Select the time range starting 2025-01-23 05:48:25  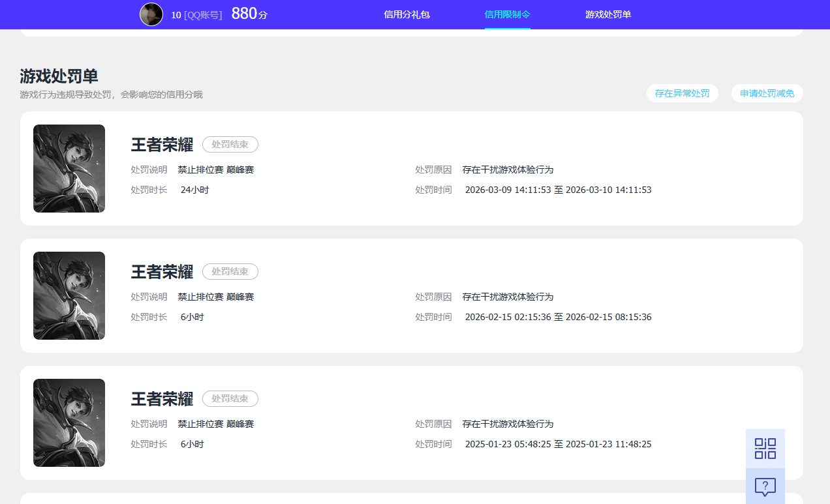[x=558, y=444]
